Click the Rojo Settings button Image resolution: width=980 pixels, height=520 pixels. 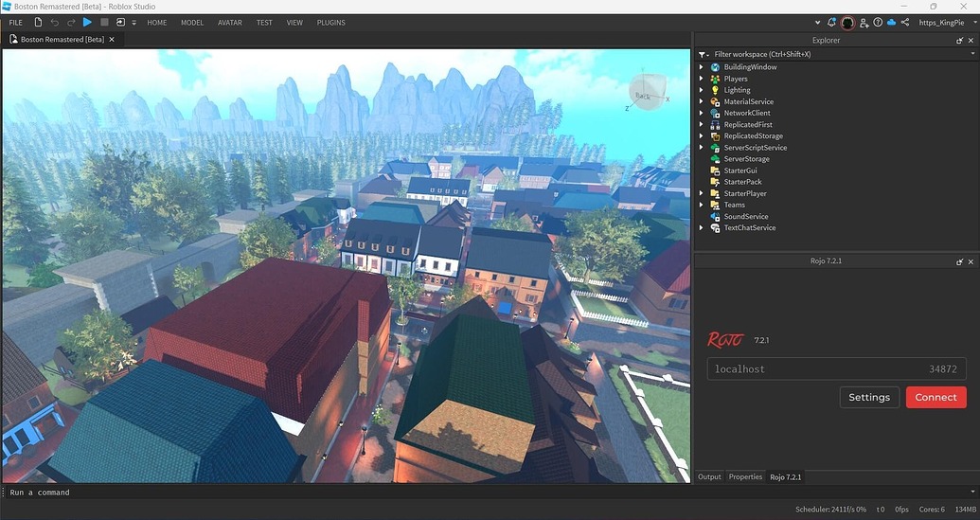pyautogui.click(x=869, y=397)
